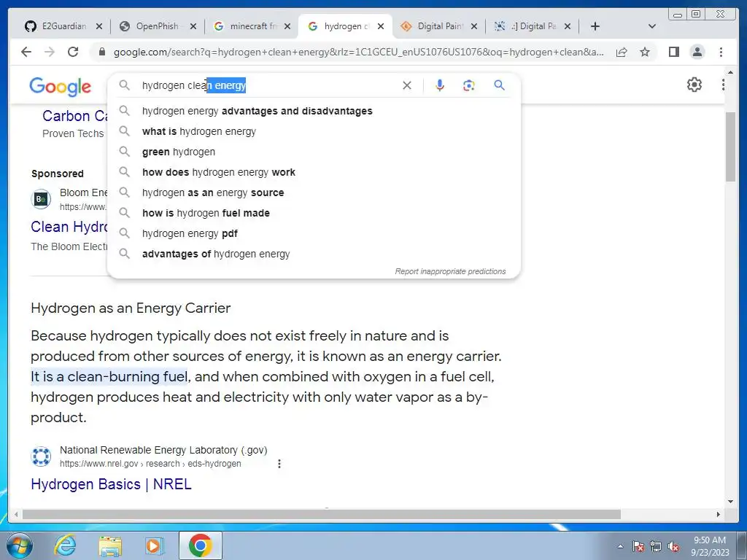Close the Digital Paint tab with orange icon
Image resolution: width=747 pixels, height=560 pixels.
coord(474,26)
